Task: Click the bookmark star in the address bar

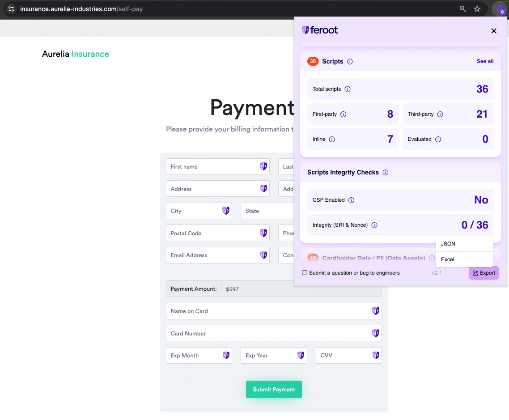Action: pos(477,8)
